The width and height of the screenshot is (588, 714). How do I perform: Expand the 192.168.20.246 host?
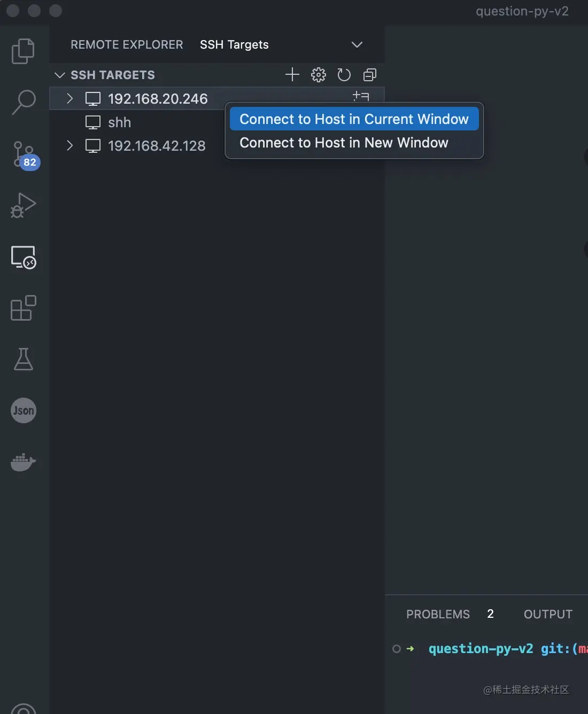[x=69, y=98]
